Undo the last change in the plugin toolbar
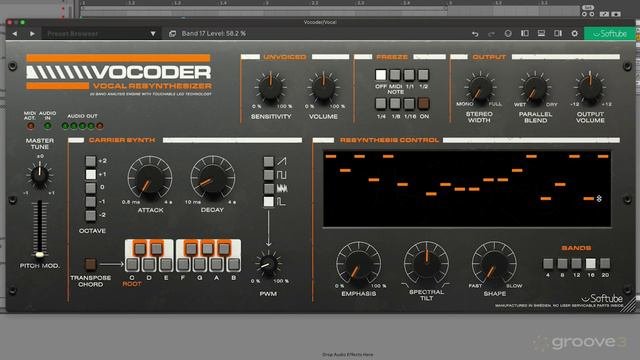This screenshot has width=640, height=360. tap(475, 33)
